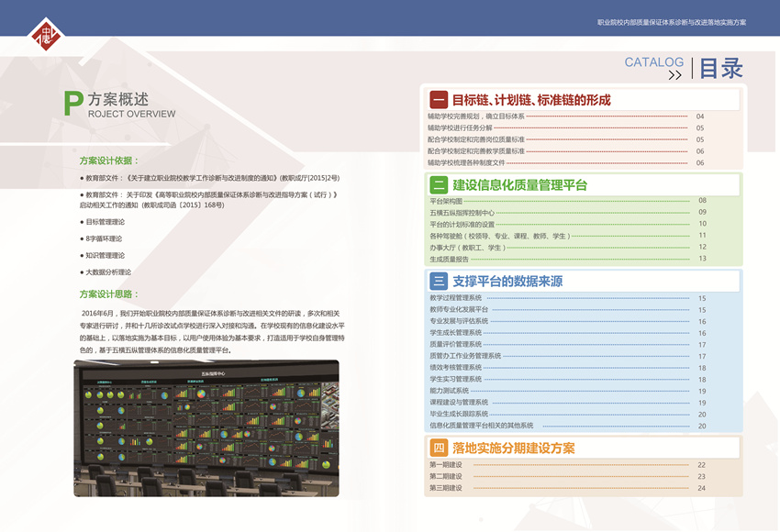The image size is (780, 532).
Task: Click header text 职业院校内部质量保证体系诊断与改进落地实施方案
Action: (x=672, y=22)
